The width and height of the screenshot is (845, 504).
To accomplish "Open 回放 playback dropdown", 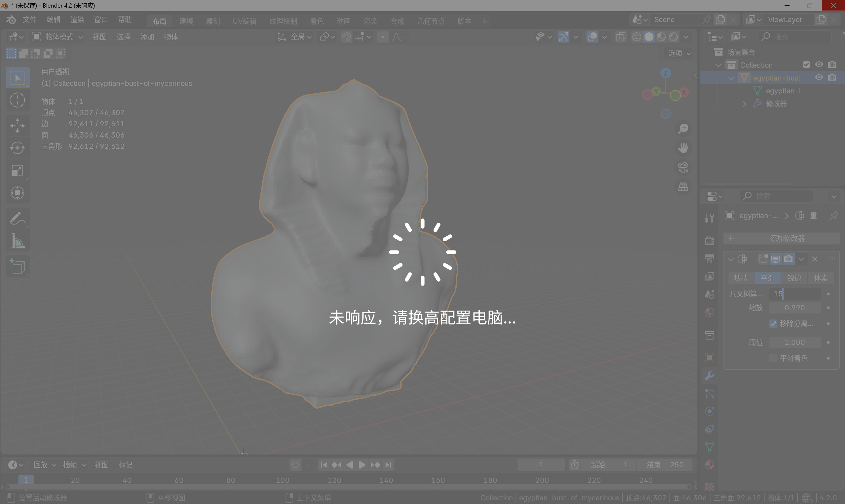I will coord(45,465).
